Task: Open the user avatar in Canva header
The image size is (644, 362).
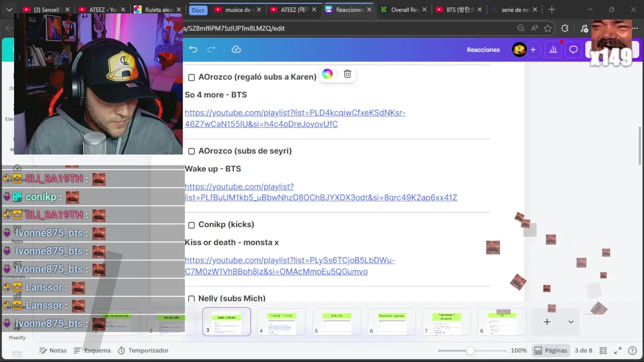Action: (519, 49)
